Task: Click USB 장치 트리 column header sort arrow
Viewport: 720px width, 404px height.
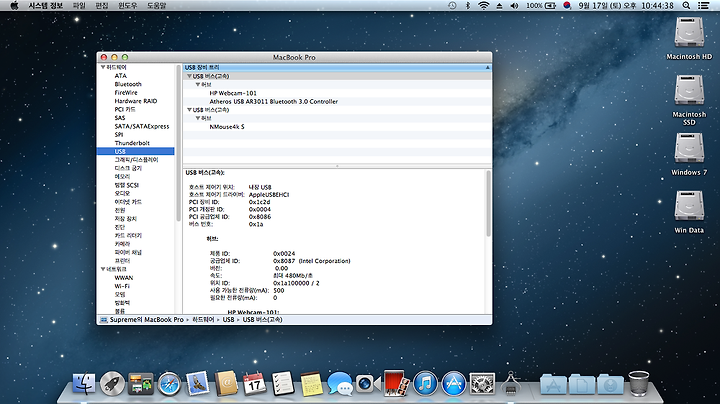Action: [488, 67]
